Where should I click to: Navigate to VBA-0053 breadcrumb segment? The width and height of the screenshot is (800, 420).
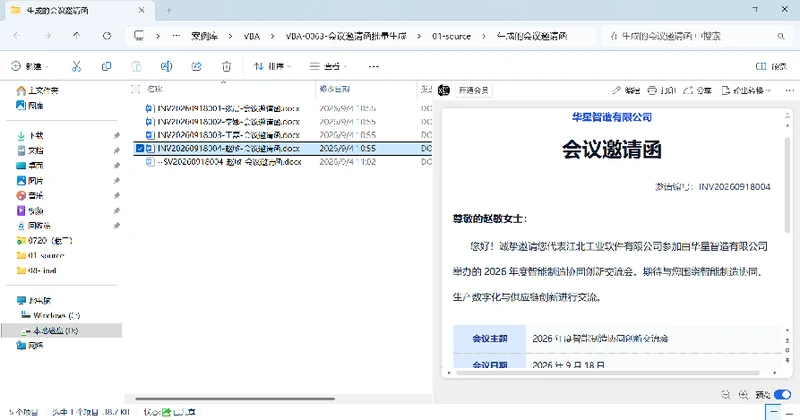click(x=346, y=36)
